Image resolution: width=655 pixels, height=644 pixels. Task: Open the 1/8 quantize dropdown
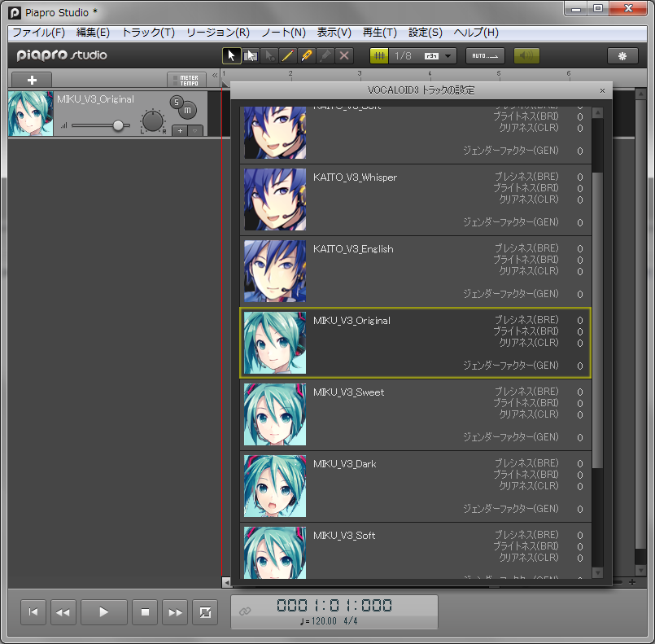point(448,56)
